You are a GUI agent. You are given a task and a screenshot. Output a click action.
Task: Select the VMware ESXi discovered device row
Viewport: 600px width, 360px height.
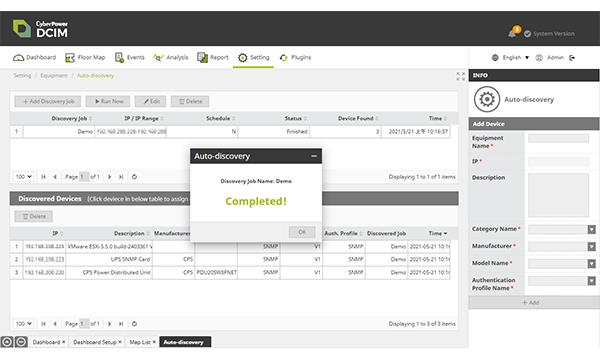[230, 247]
